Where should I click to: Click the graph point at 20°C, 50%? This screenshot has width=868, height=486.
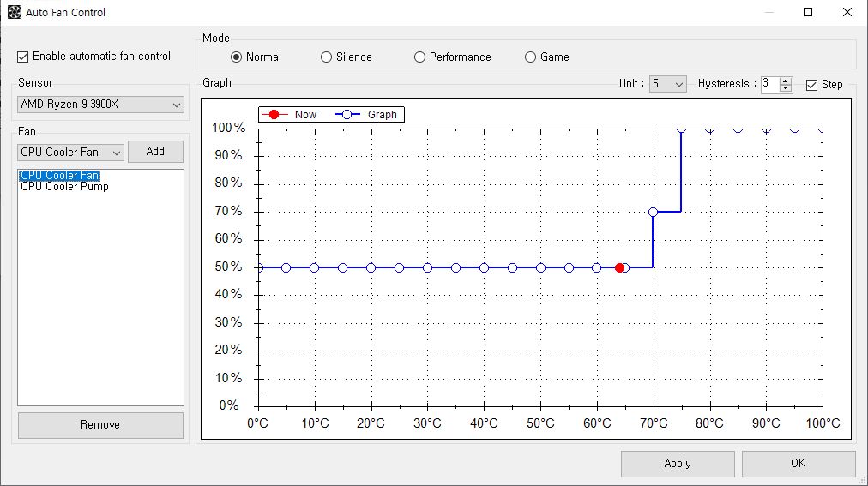coord(371,267)
